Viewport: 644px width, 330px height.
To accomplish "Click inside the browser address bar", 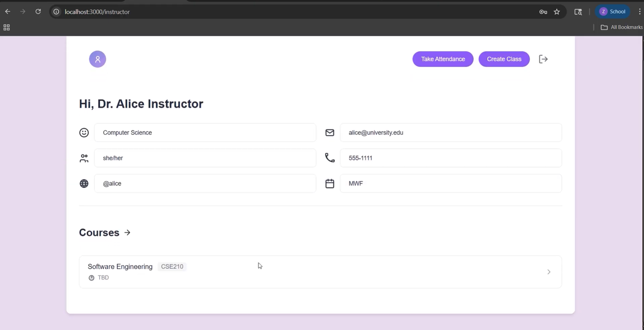I will [x=207, y=12].
